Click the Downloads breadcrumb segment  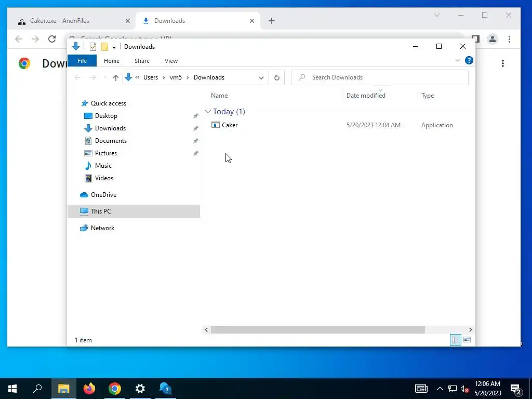click(209, 77)
